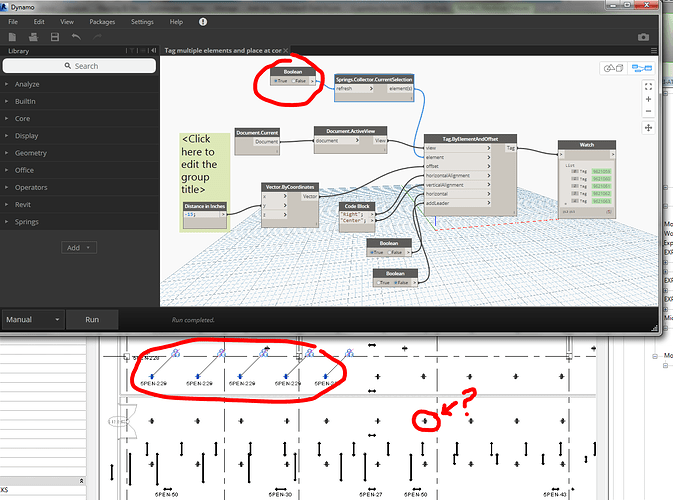Open the Help menu
The image size is (673, 500).
tap(176, 22)
